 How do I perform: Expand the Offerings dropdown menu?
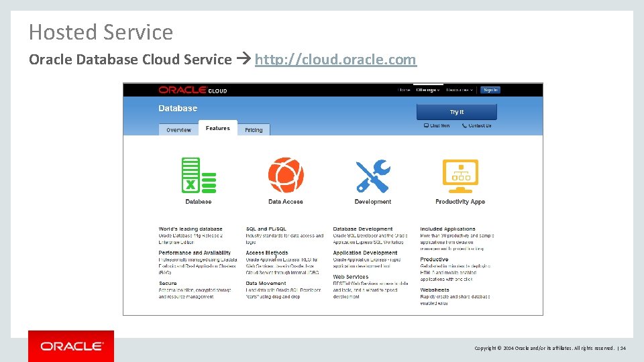coord(427,90)
